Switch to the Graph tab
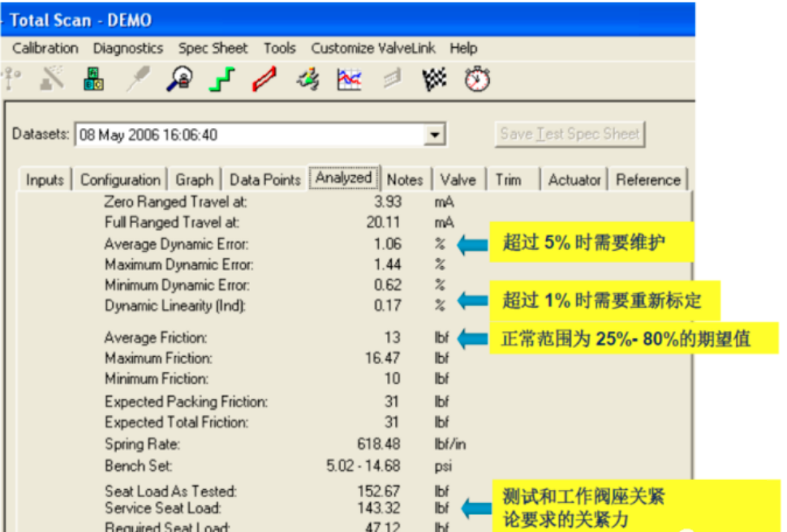This screenshot has height=532, width=787. [195, 180]
